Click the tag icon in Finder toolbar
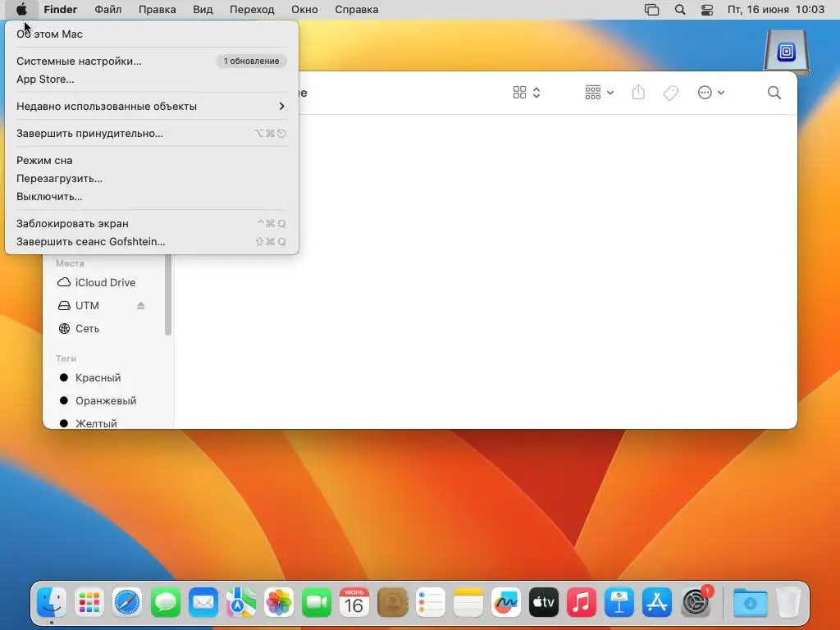Image resolution: width=840 pixels, height=630 pixels. (670, 93)
